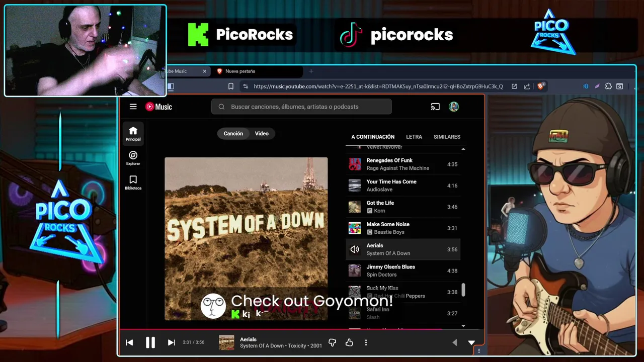Viewport: 644px width, 362px height.
Task: Collapse the player page with down arrow
Action: pyautogui.click(x=471, y=342)
